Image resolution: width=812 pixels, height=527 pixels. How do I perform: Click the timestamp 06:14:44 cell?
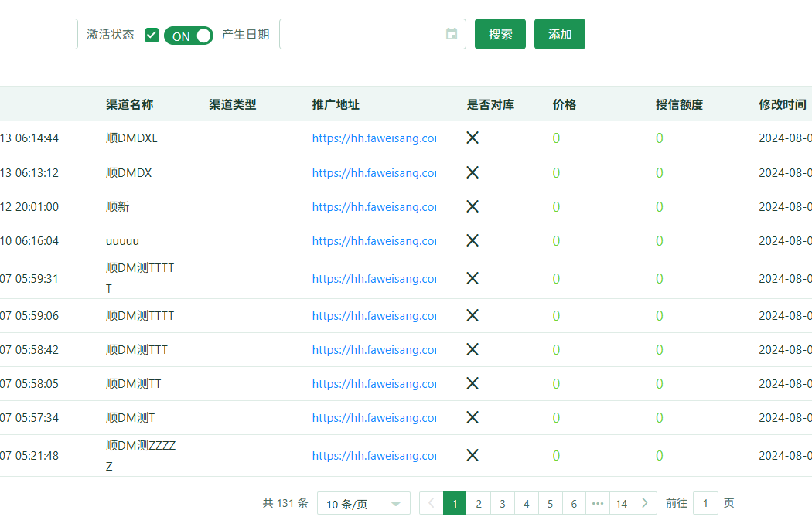(x=29, y=138)
